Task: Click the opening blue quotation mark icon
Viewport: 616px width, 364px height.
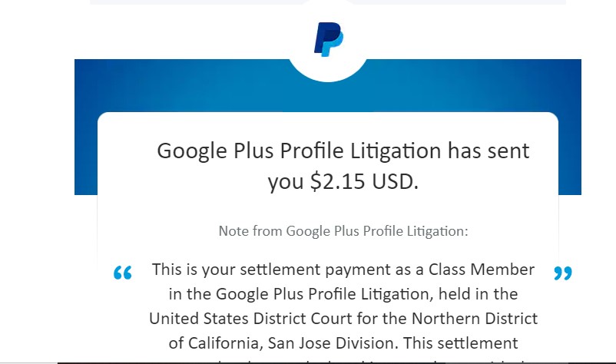Action: coord(122,273)
